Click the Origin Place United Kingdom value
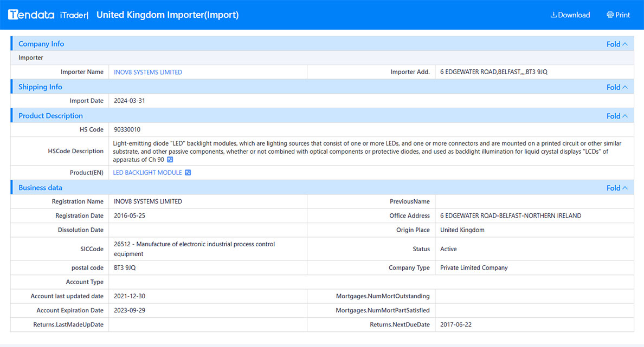Screen dimensions: 644x347 (x=462, y=230)
